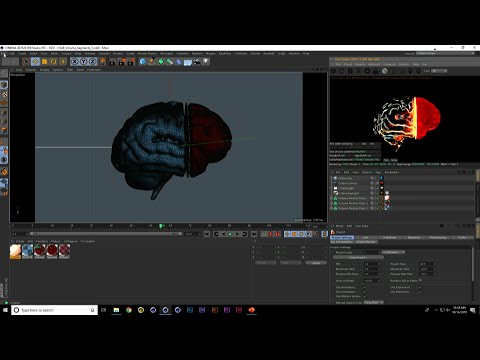Toggle the Use Deformers checkbox
Viewport: 480px width, 360px height.
click(420, 292)
